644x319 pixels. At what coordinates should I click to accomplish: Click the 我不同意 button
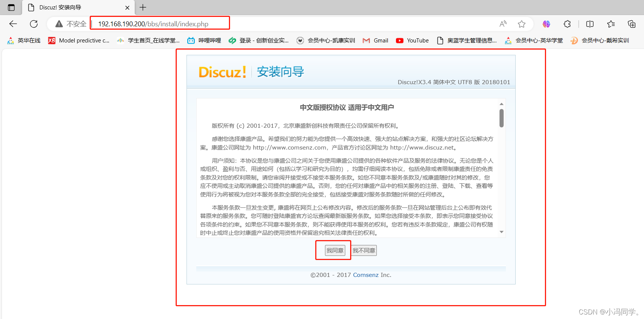364,251
